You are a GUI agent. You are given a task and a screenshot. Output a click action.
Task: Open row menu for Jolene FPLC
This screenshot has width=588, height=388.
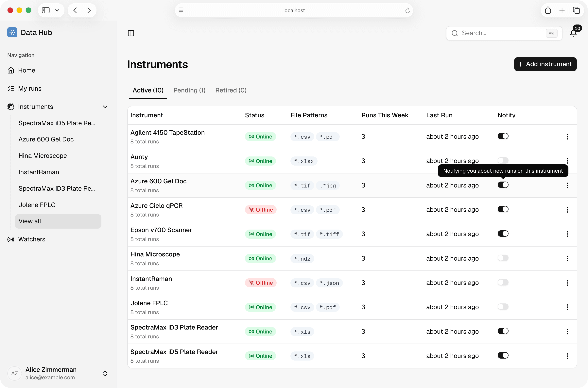pyautogui.click(x=567, y=307)
